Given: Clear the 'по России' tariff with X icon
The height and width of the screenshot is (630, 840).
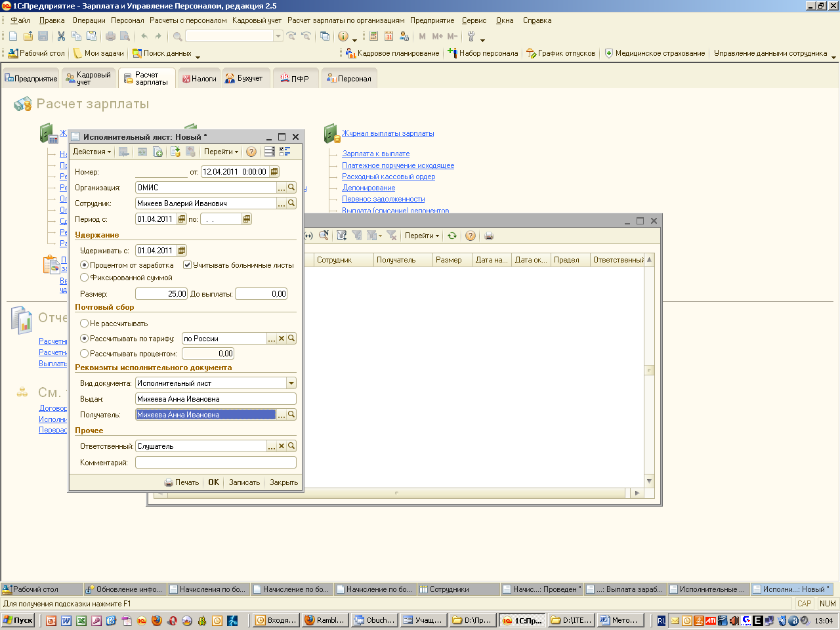Looking at the screenshot, I should (282, 339).
